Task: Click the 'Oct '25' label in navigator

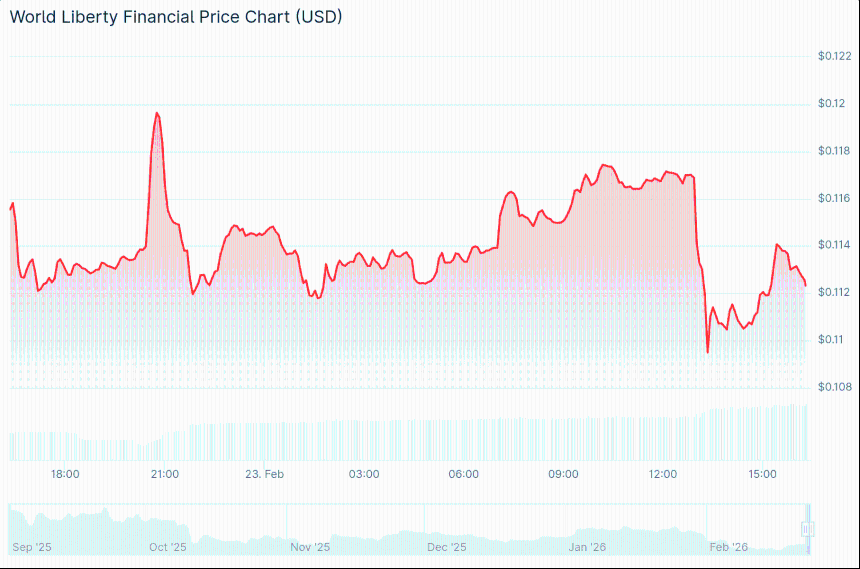Action: (x=168, y=547)
